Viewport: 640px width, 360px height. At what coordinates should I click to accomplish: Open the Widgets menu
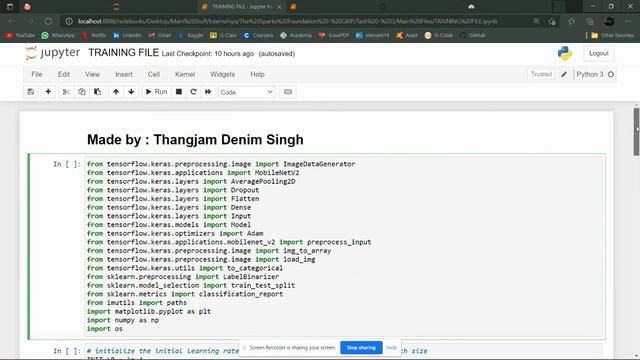point(222,74)
